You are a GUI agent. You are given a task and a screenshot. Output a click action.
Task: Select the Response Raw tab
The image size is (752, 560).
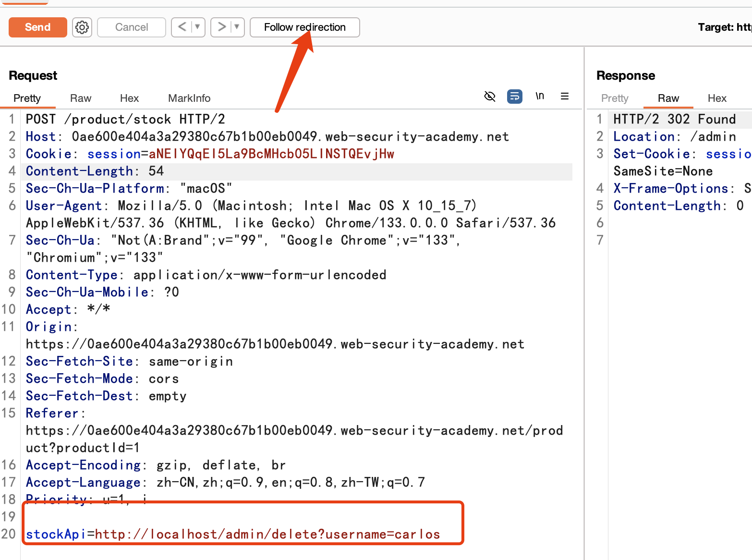point(668,98)
